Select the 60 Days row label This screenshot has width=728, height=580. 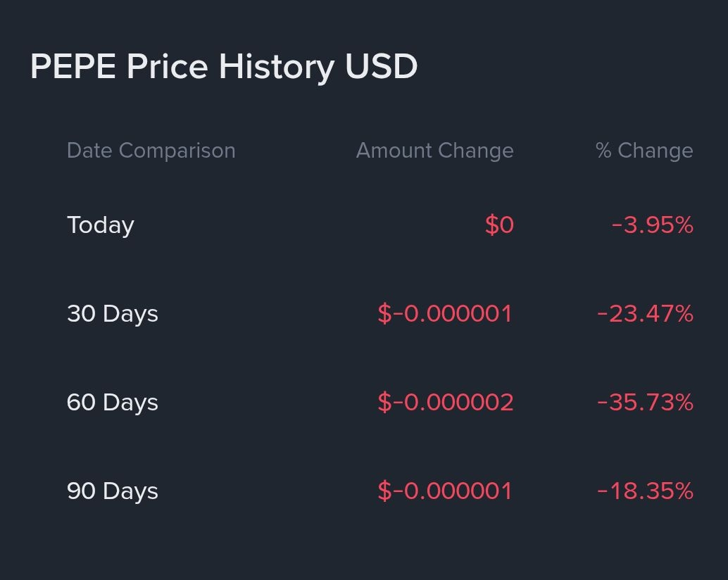click(x=112, y=403)
